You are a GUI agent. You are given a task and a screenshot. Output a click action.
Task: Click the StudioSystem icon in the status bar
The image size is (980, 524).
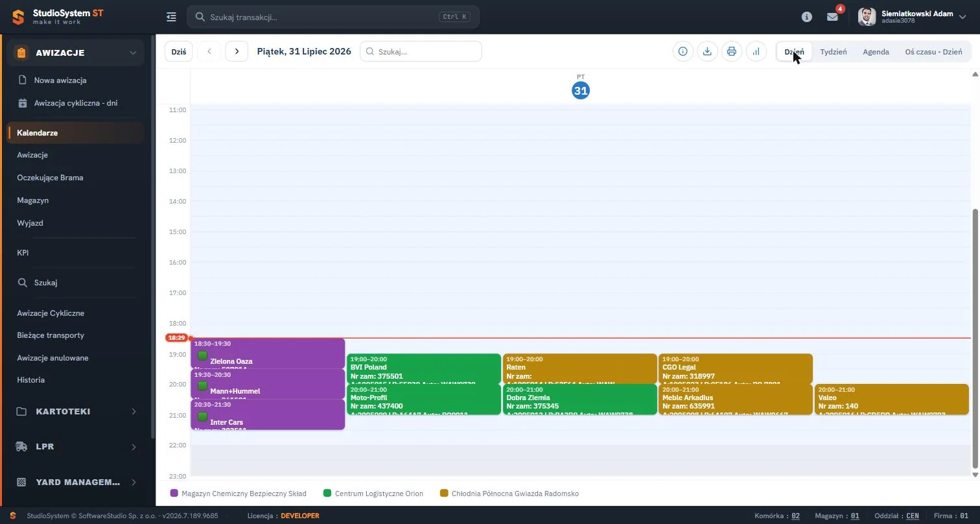13,516
